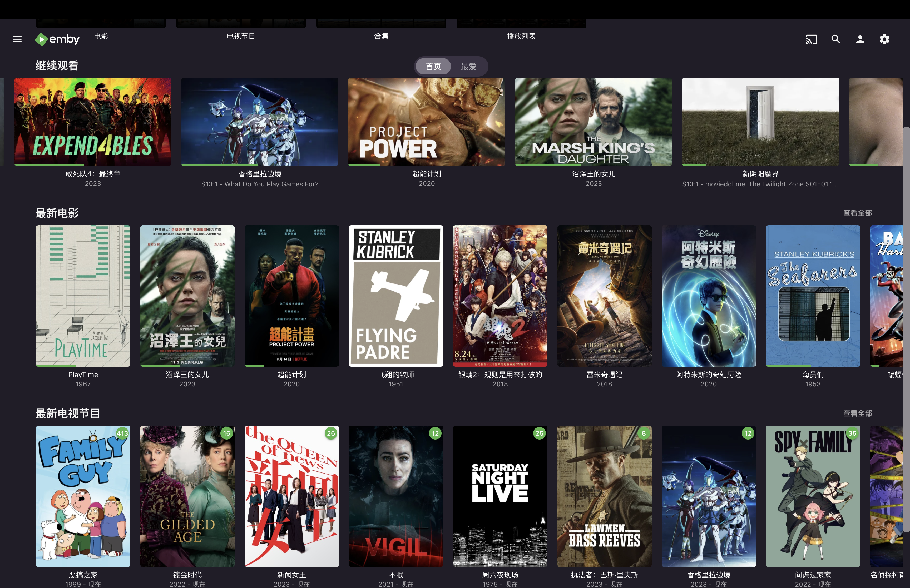Click the 飞翔的牧师 movie title

pos(396,375)
